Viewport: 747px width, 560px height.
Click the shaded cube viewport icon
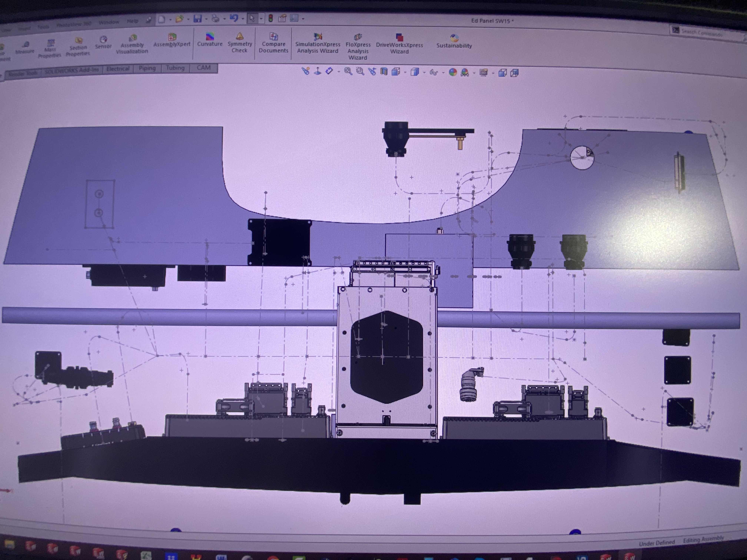[502, 73]
